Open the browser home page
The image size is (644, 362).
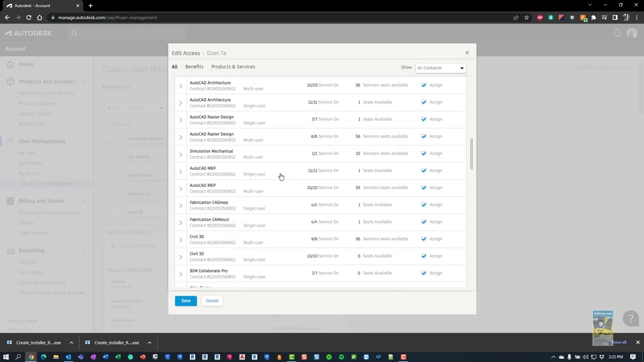[x=40, y=17]
